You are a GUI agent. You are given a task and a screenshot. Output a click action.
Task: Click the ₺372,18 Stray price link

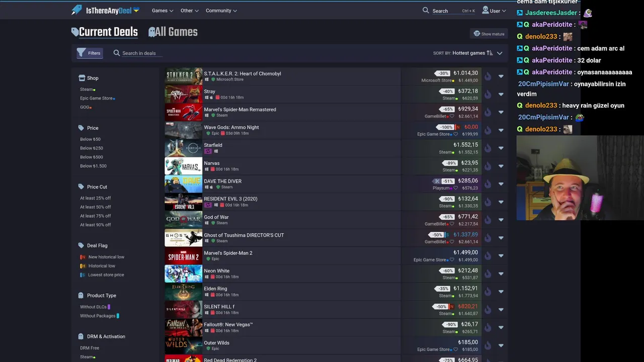coord(468,91)
